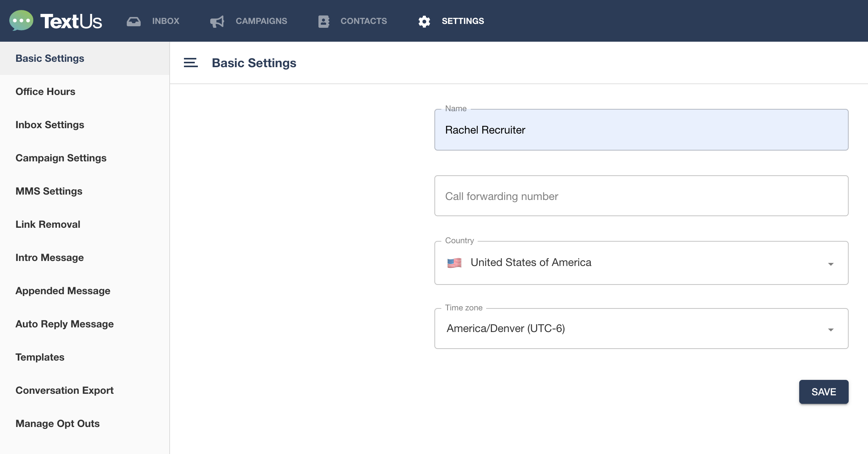868x454 pixels.
Task: Select Office Hours in the sidebar
Action: coord(45,91)
